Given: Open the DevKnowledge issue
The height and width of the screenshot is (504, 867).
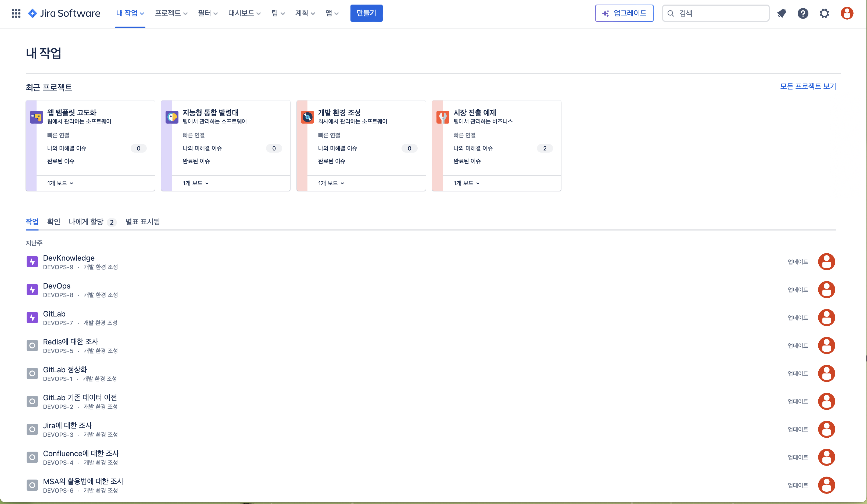Looking at the screenshot, I should tap(69, 258).
